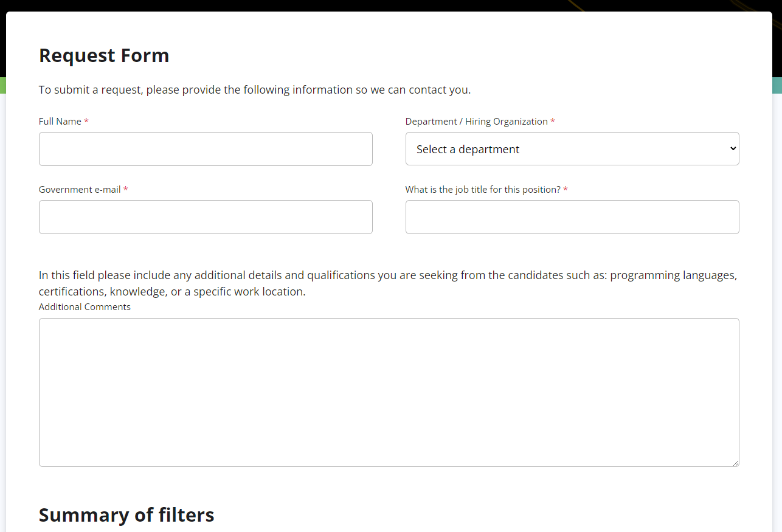This screenshot has height=532, width=782.
Task: Expand the department list to choose an option
Action: point(572,148)
